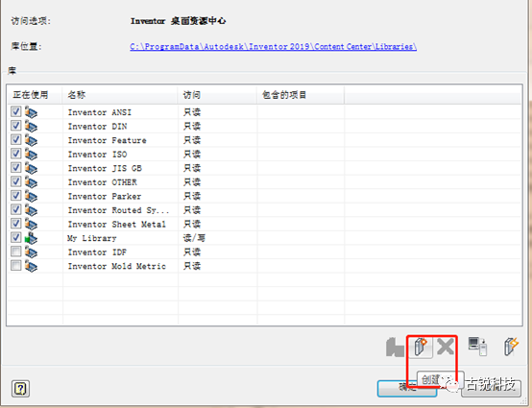Click the computer import library icon
The image size is (532, 408).
477,347
